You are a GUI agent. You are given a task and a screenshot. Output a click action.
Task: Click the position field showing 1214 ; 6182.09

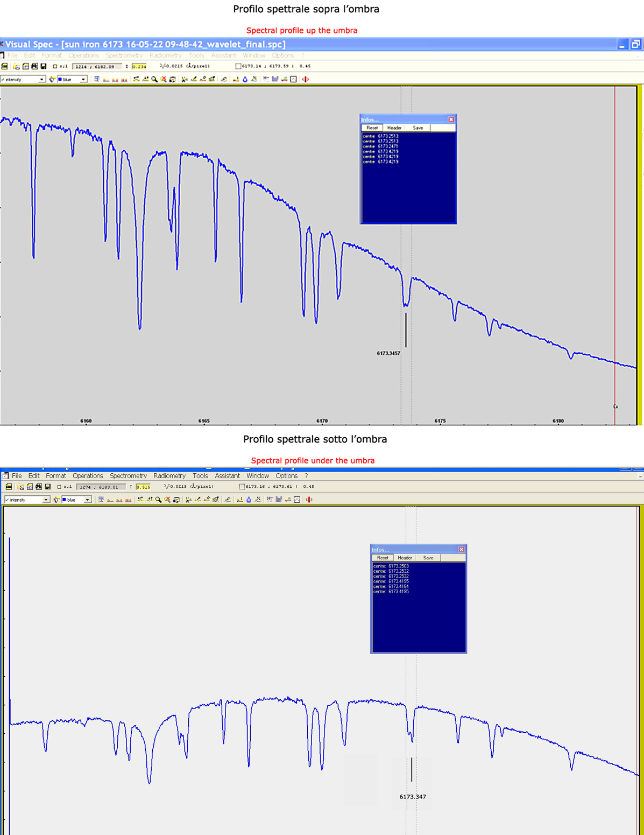96,67
